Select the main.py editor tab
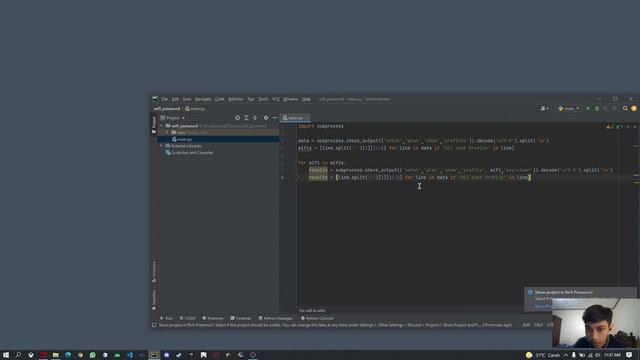 click(x=294, y=118)
